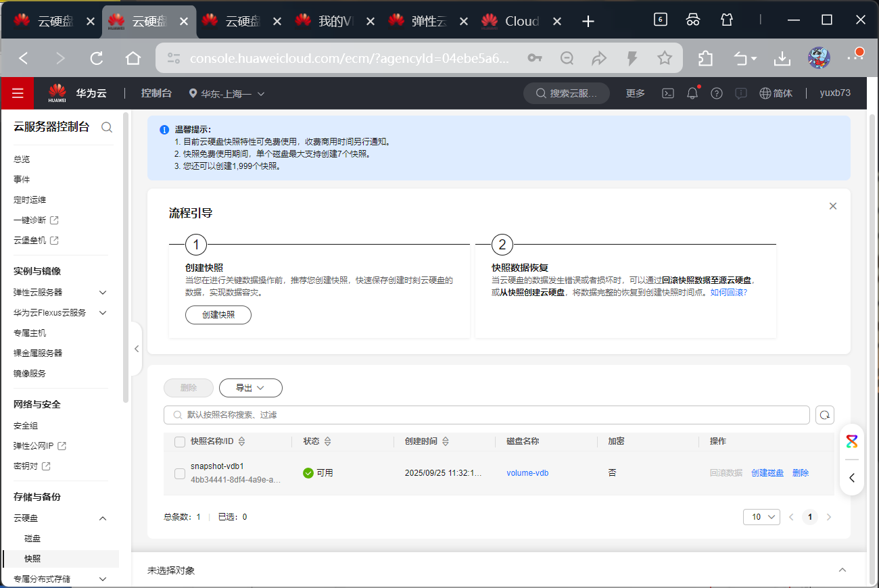Click 删除 for snapshot-vdb1
The height and width of the screenshot is (588, 879).
[801, 473]
